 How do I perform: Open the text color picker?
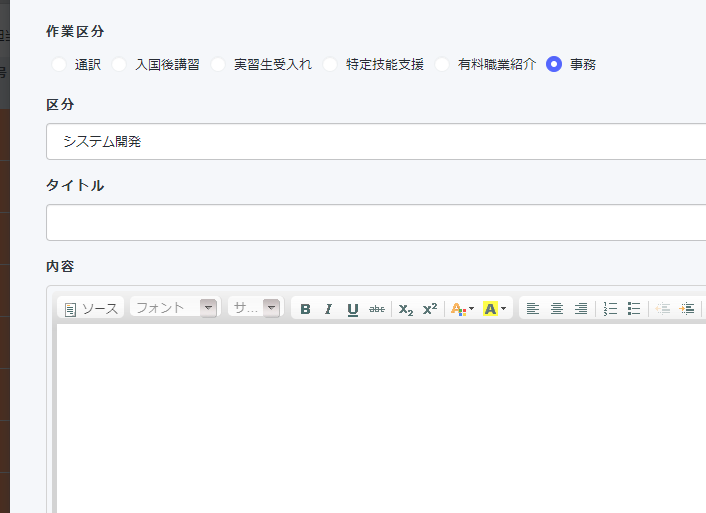click(x=461, y=309)
